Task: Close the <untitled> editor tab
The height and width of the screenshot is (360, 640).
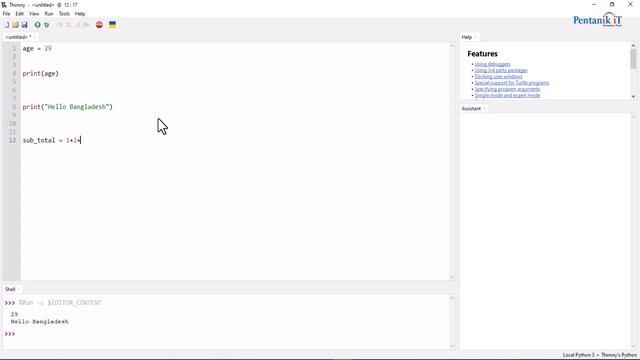Action: pos(35,37)
